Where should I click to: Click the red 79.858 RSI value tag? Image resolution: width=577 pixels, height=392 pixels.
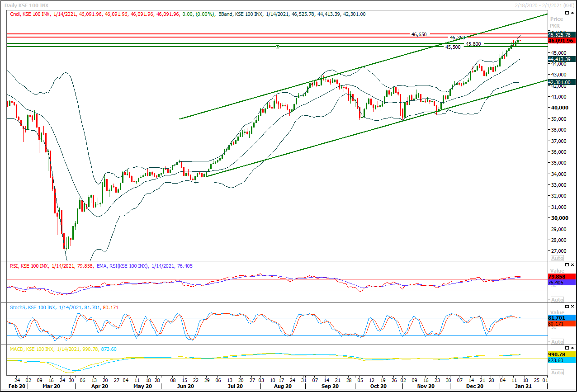561,276
